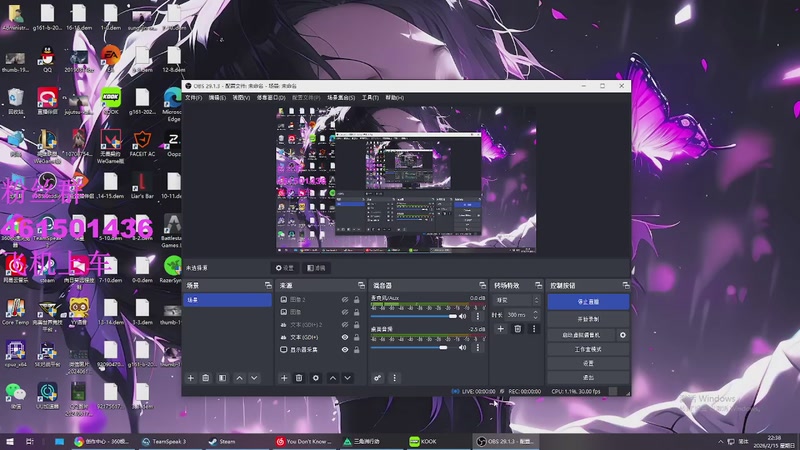Open the 帮助(H) menu
Viewport: 800px width, 450px height.
[394, 97]
